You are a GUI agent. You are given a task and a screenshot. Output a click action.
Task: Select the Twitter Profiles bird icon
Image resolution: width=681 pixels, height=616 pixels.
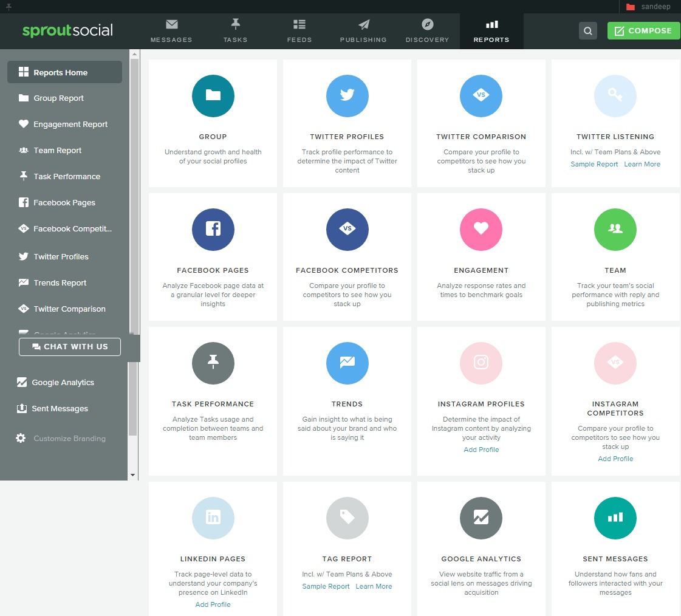tap(347, 95)
